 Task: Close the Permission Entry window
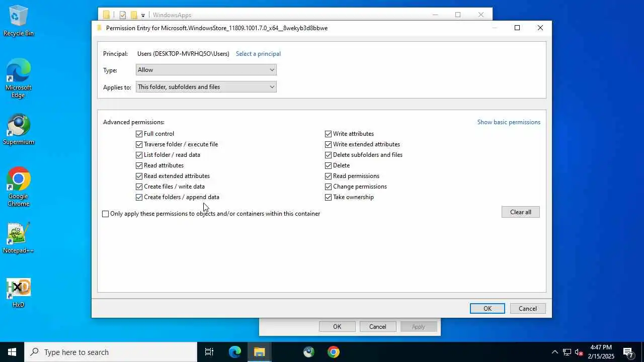click(x=540, y=28)
